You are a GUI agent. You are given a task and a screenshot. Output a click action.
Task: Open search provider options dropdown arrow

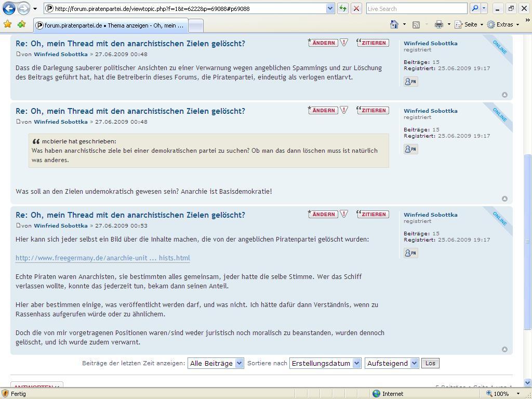484,9
